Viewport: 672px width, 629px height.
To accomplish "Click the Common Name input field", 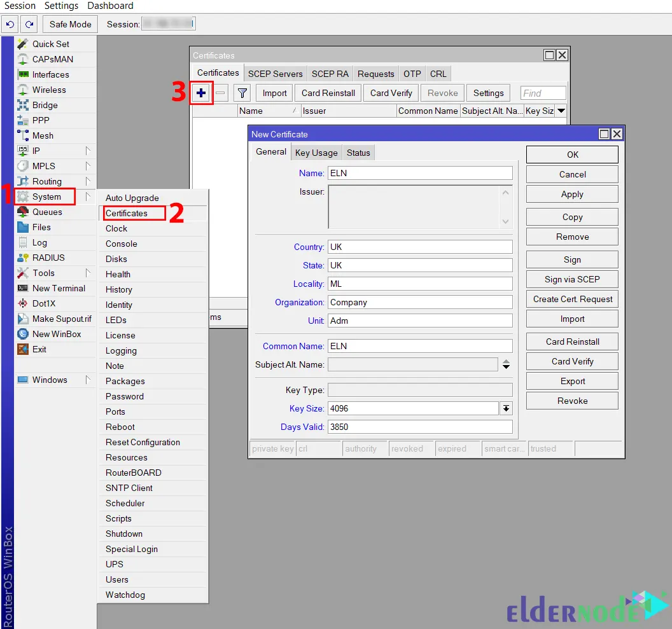I will click(420, 346).
